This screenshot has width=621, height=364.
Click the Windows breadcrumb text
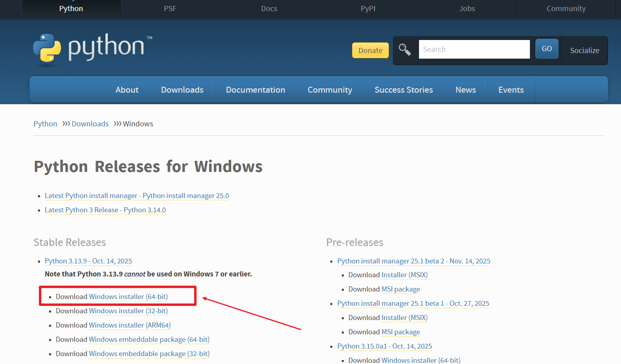click(x=138, y=124)
